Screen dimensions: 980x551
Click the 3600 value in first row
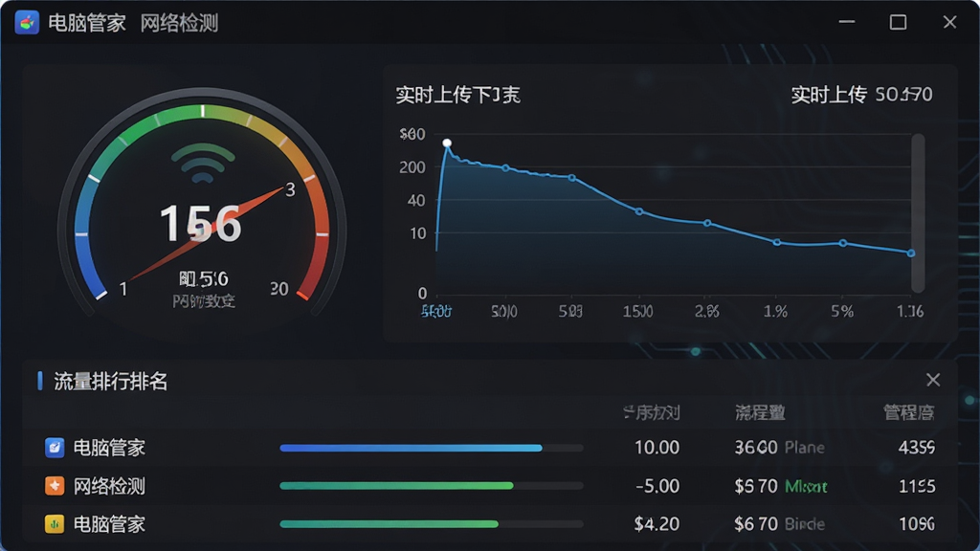(756, 448)
